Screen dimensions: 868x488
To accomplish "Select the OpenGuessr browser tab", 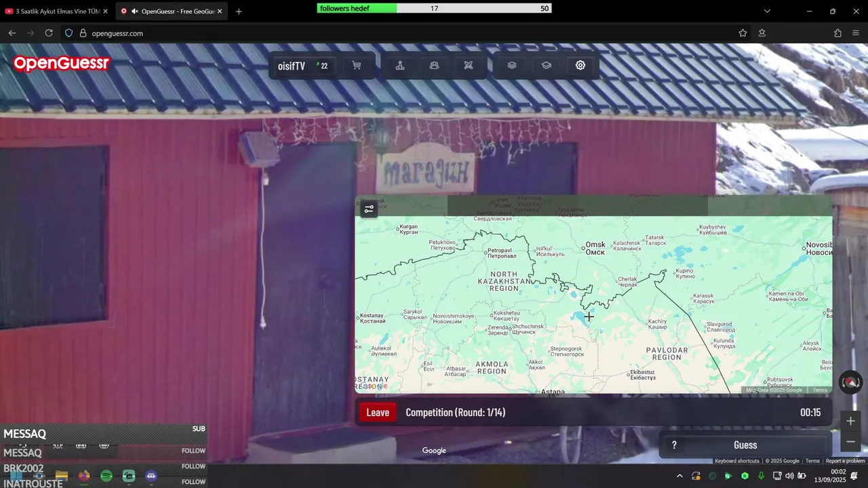I will click(172, 11).
